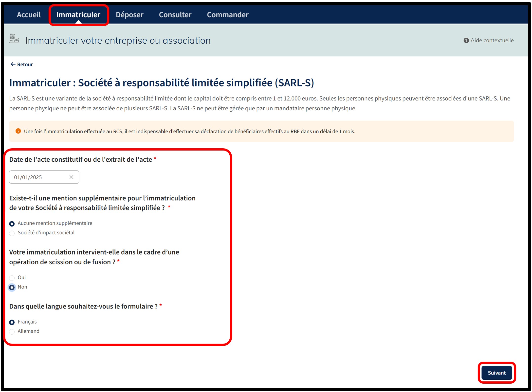The image size is (532, 392).
Task: Choose Français as form language
Action: tap(12, 322)
